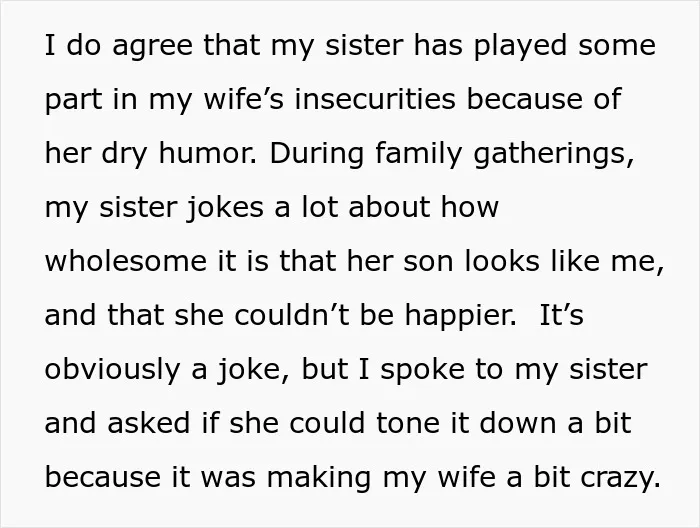
Task: Click the word "obviously"
Action: point(112,370)
